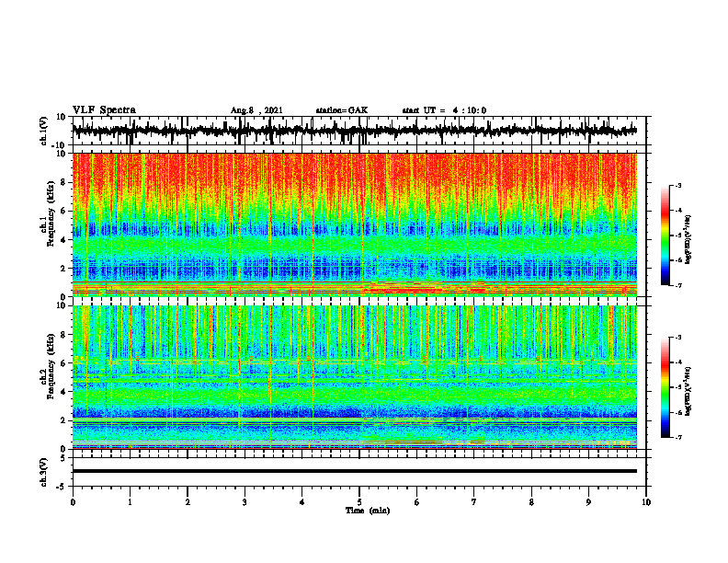Image resolution: width=728 pixels, height=563 pixels.
Task: Click the -10 tick on ch.1(V) axis
Action: pos(60,145)
